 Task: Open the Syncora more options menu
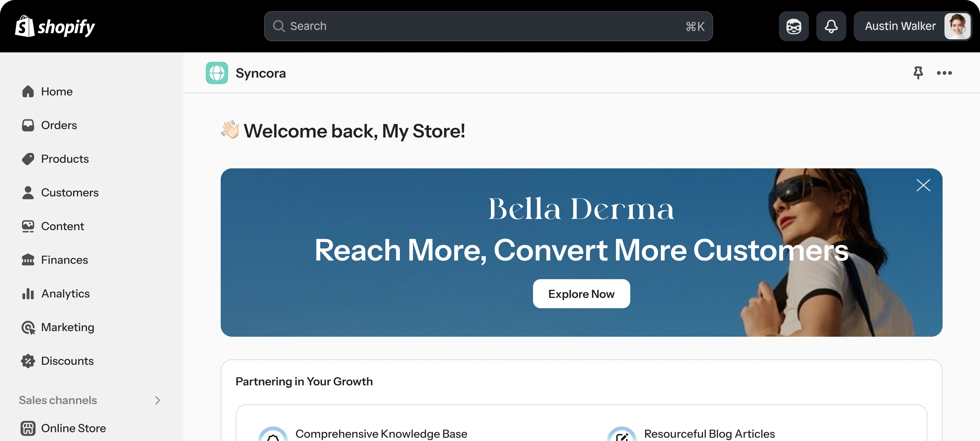click(x=944, y=73)
